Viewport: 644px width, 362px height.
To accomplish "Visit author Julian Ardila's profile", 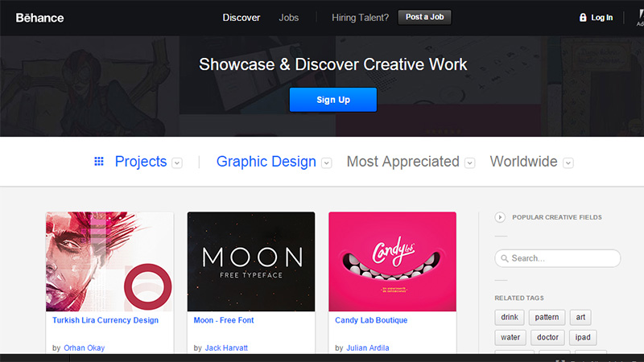I will pos(368,348).
